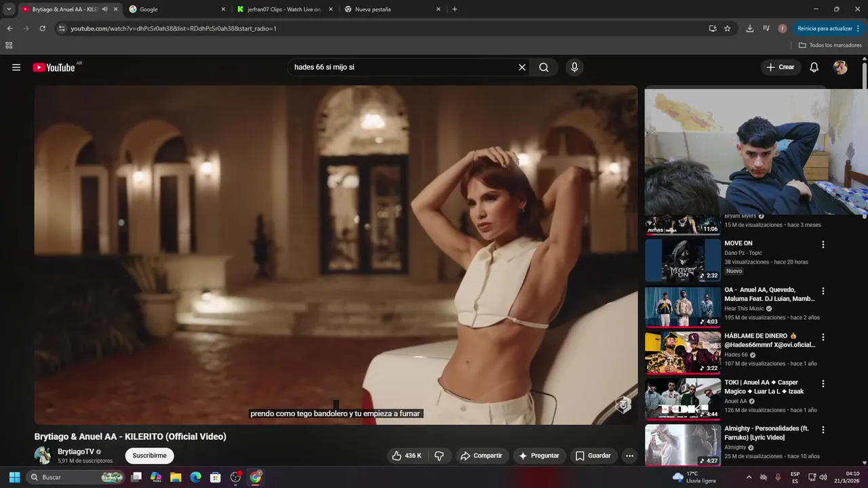Click the Compartir share button
The width and height of the screenshot is (868, 488).
(x=481, y=455)
